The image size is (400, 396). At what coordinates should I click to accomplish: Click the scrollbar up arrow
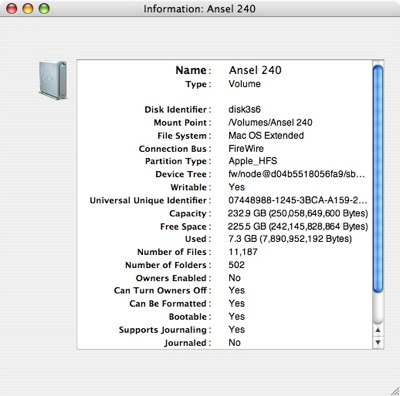point(378,330)
